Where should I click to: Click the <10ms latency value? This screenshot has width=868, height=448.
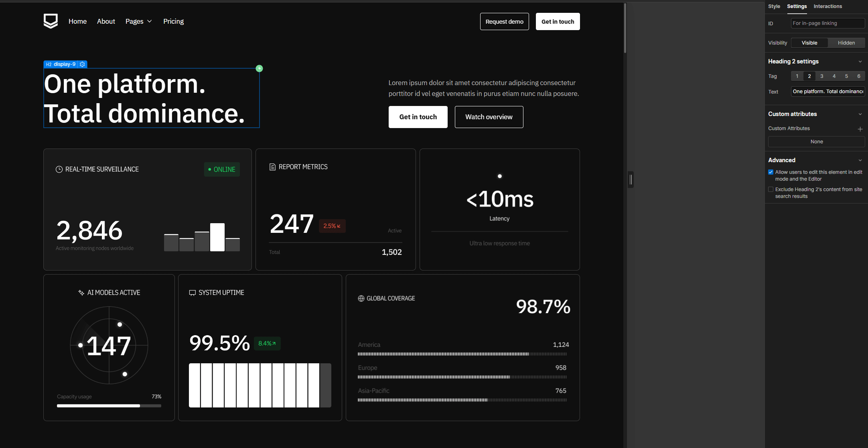500,199
